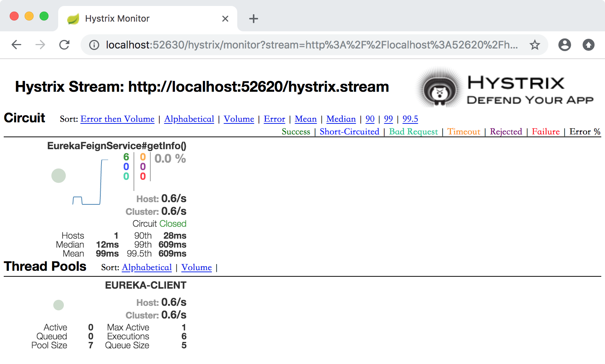
Task: Click the Mean 99ms value
Action: 107,254
